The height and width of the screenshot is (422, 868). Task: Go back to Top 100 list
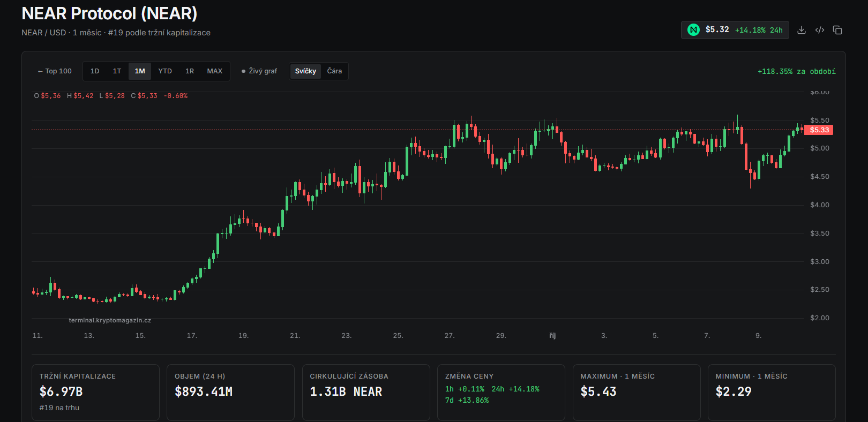(55, 71)
